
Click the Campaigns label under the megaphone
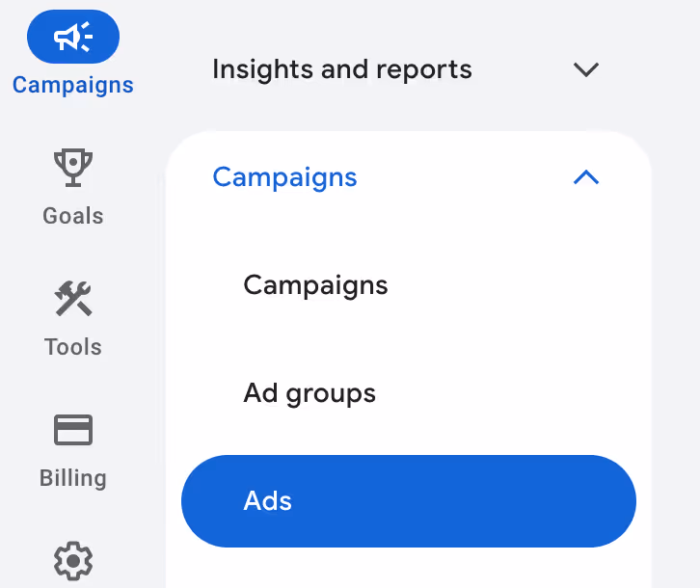click(73, 85)
